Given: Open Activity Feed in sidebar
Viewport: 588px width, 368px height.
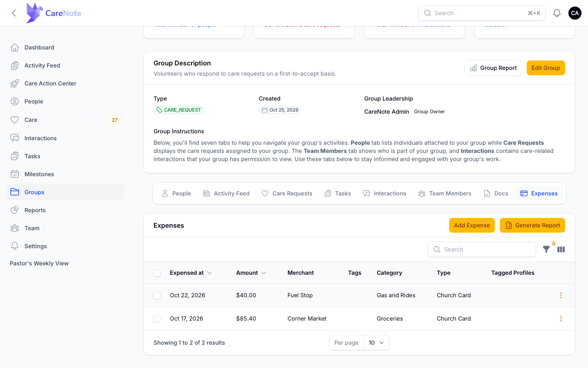Looking at the screenshot, I should [65, 65].
